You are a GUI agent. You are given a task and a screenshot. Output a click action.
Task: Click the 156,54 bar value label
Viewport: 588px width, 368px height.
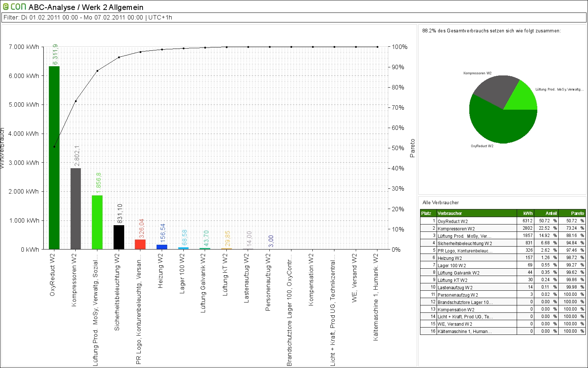point(163,233)
